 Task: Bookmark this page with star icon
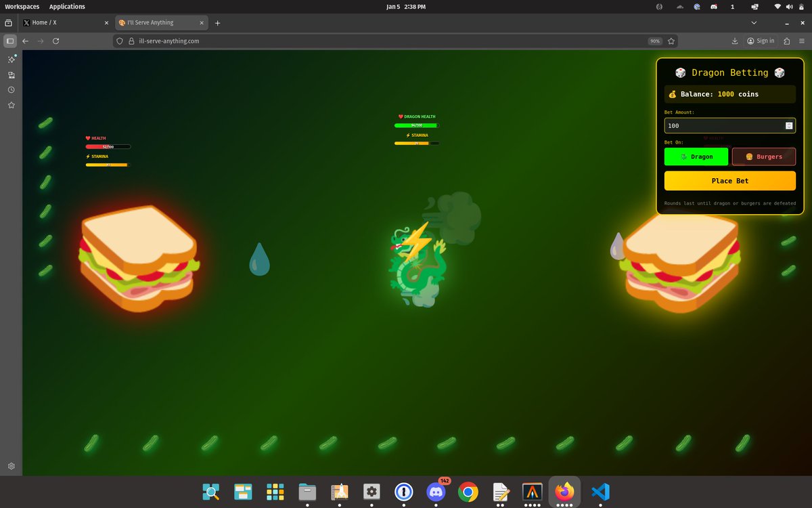[671, 41]
